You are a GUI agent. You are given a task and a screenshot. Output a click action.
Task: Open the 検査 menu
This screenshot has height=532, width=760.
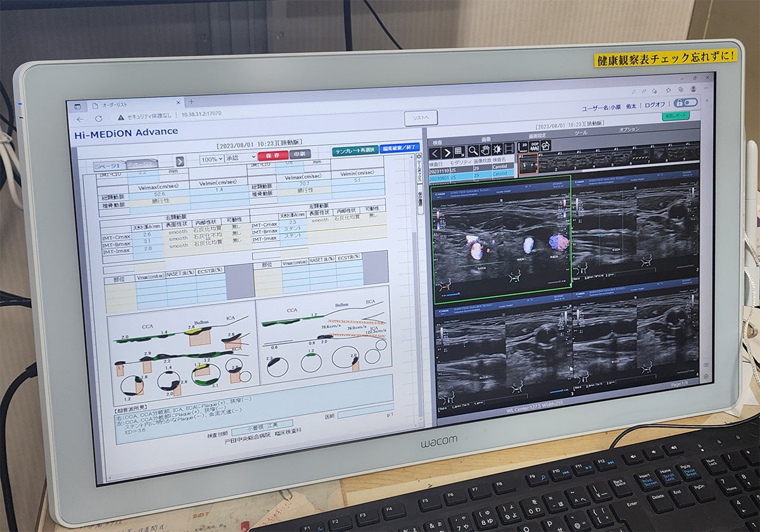438,143
